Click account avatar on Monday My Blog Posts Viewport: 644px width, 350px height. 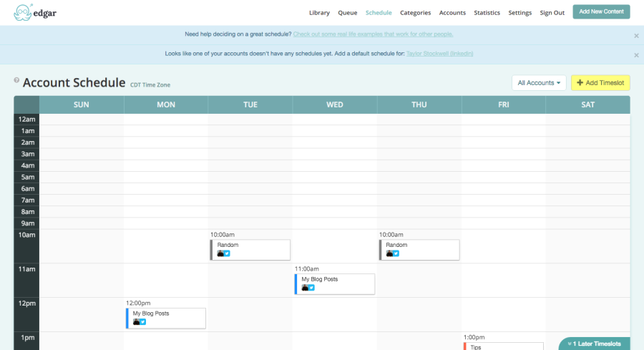click(136, 322)
